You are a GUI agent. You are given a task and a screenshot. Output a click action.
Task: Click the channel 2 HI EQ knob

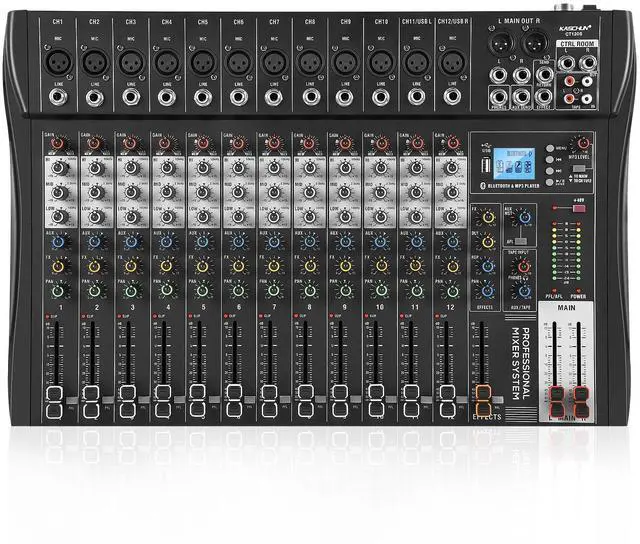click(95, 168)
